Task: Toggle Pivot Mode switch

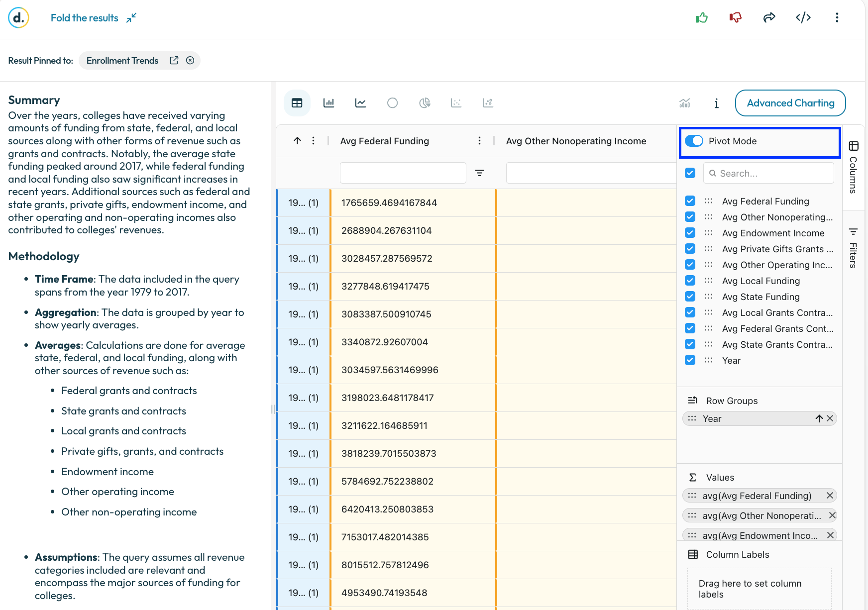Action: tap(694, 141)
